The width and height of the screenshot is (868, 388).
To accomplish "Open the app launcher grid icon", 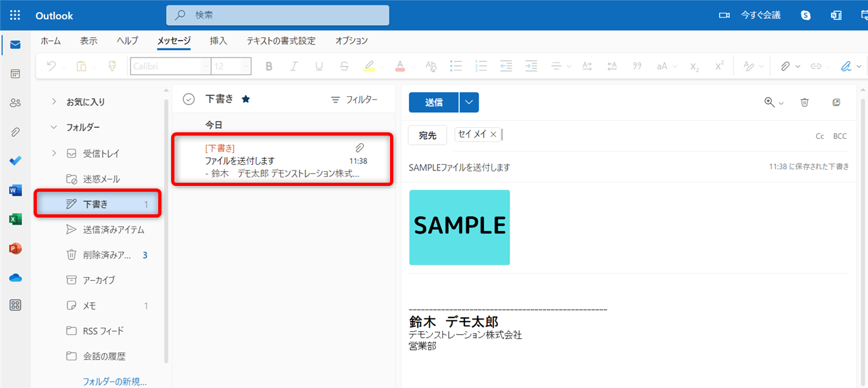I will pyautogui.click(x=15, y=15).
